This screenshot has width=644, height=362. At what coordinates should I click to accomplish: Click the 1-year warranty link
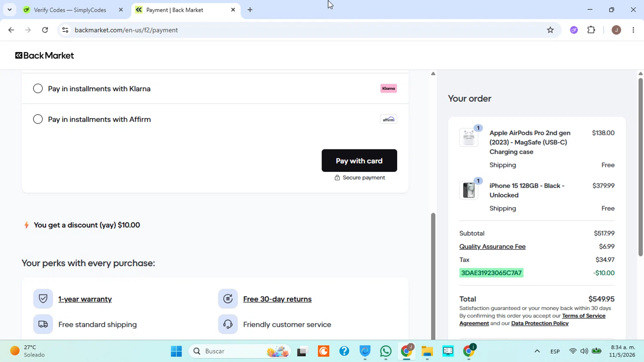click(85, 299)
